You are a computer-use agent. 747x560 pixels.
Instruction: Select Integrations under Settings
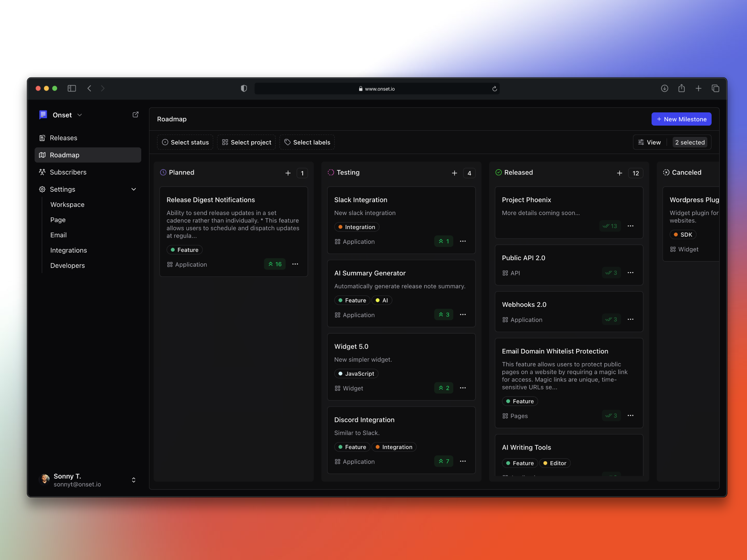[x=68, y=250]
